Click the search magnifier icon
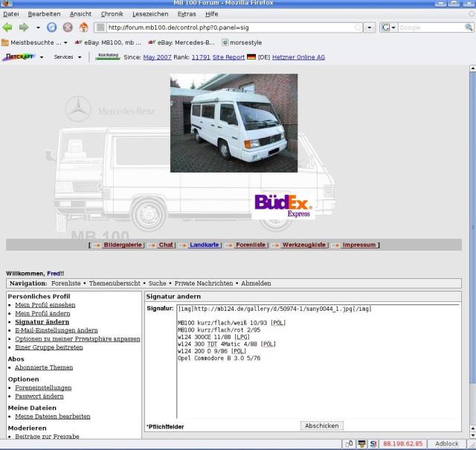Viewport: 476px width, 450px height. point(469,28)
